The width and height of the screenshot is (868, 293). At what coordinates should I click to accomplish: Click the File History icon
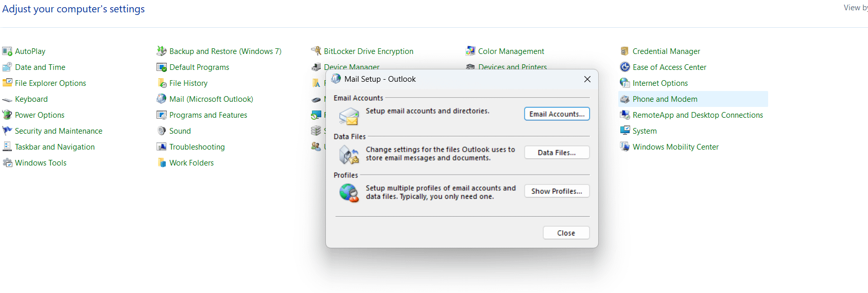162,83
